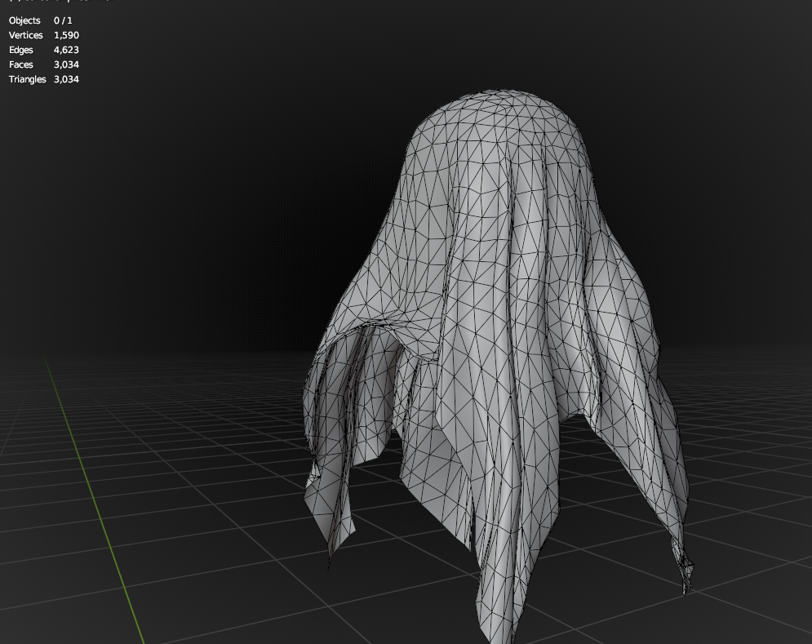Click the '3,034' value in Faces row
Viewport: 812px width, 644px height.
66,64
